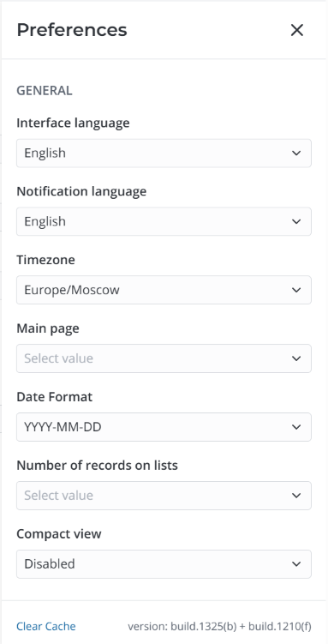Click the Clear Cache link
The height and width of the screenshot is (644, 328).
tap(46, 626)
